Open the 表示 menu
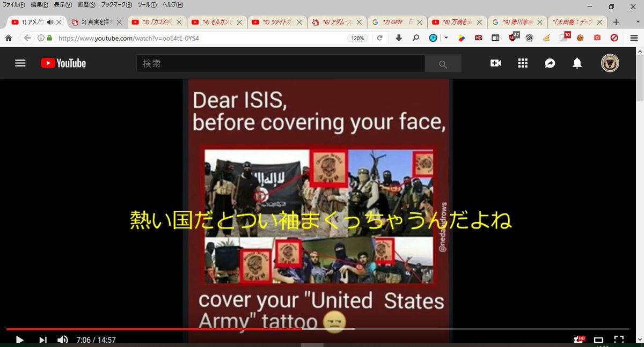This screenshot has height=347, width=644. click(63, 5)
